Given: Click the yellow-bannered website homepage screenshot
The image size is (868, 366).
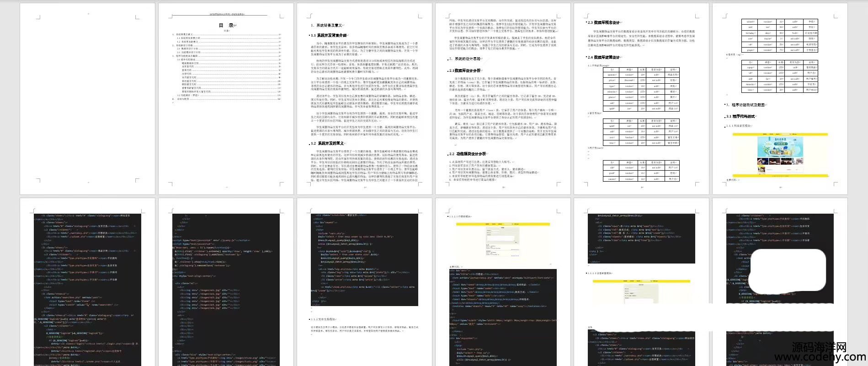Looking at the screenshot, I should 780,155.
